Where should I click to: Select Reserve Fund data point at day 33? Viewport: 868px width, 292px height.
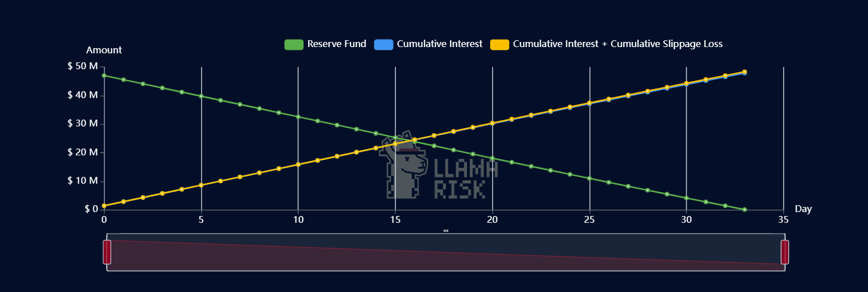pyautogui.click(x=744, y=210)
